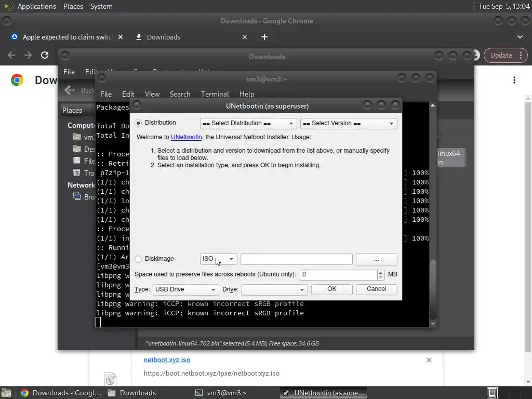
Task: Click the terminal scrollbar thumb
Action: coord(433,289)
